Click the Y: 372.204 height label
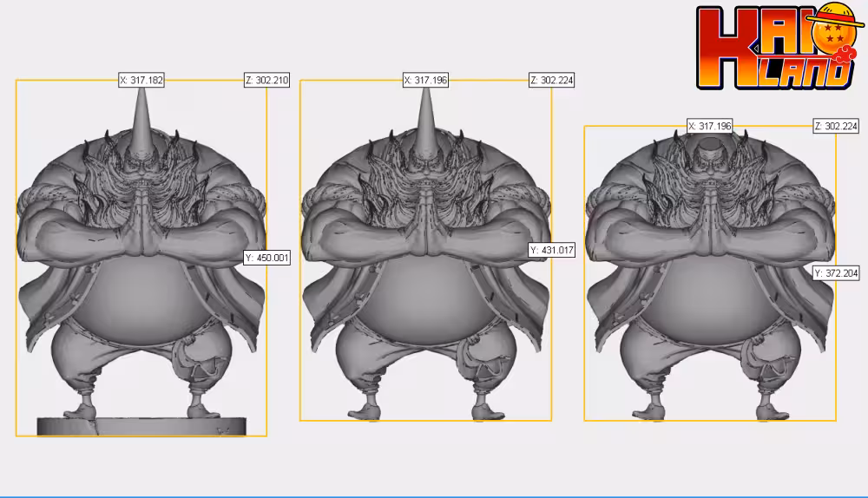Viewport: 868px width, 498px height. 836,272
